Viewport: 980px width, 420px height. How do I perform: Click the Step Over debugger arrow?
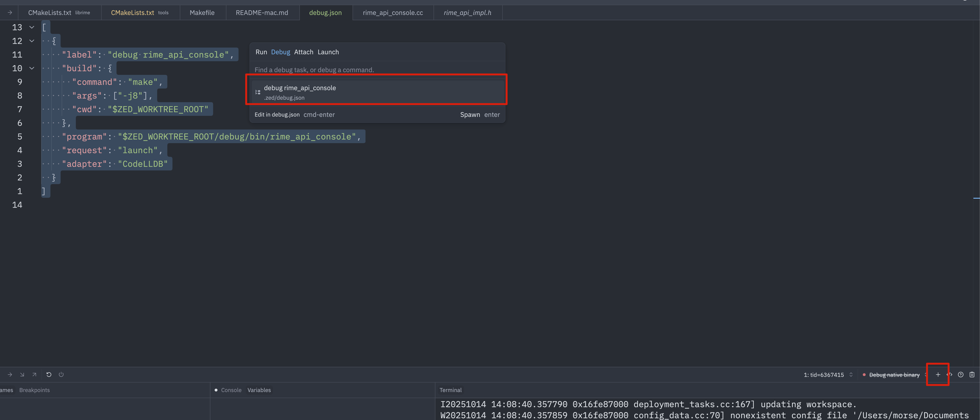click(10, 375)
